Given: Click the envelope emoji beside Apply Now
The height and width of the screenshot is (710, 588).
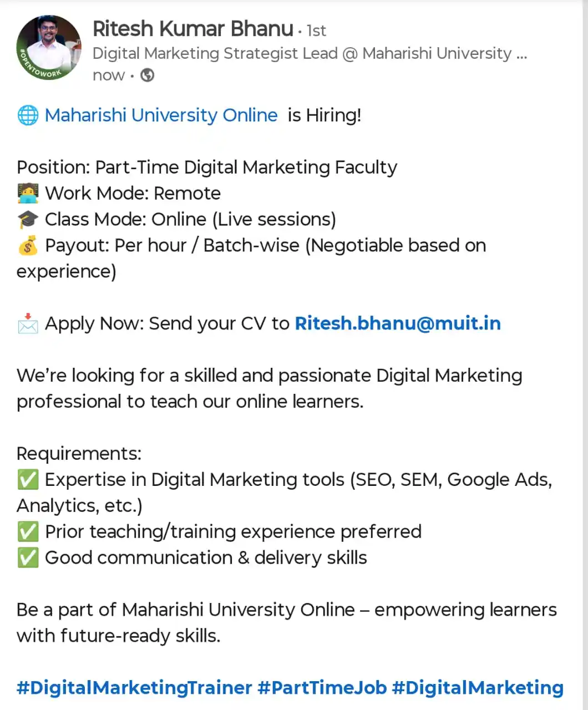Looking at the screenshot, I should [x=28, y=324].
